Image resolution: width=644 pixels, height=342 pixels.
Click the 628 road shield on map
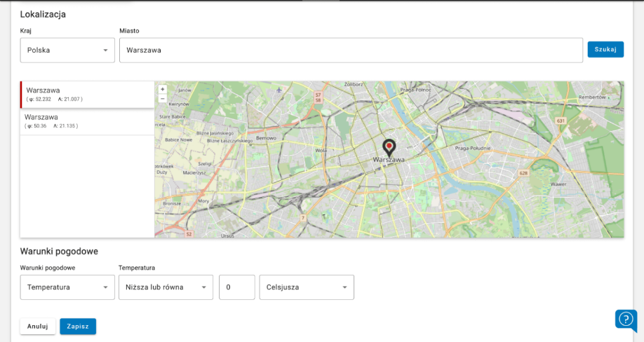tap(523, 173)
